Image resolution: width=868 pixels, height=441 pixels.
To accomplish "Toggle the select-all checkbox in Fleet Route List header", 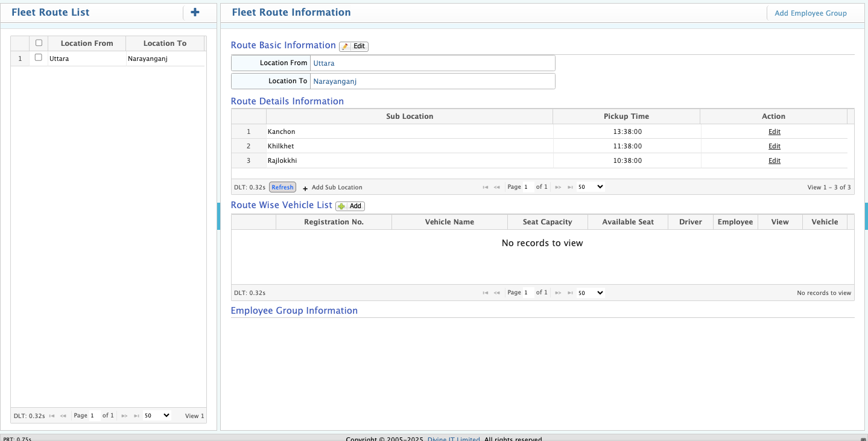I will (39, 43).
